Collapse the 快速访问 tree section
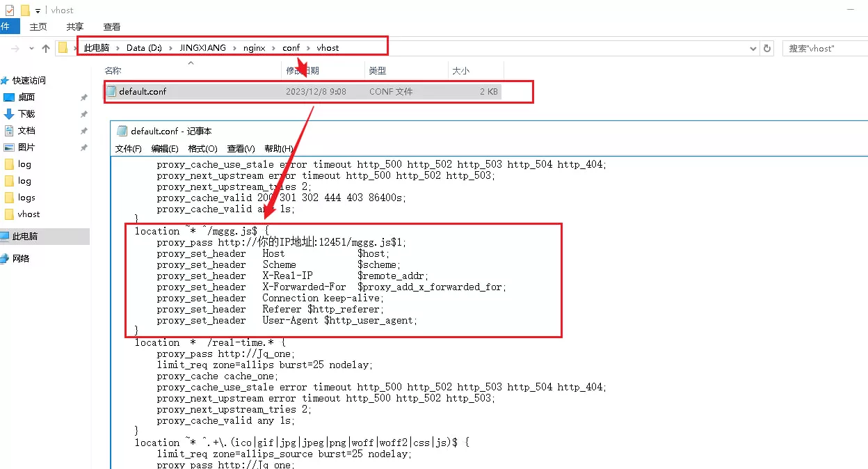 3,81
